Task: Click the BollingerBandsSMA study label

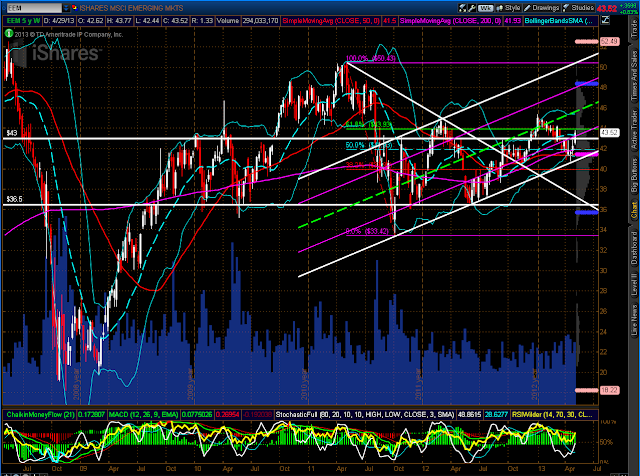Action: click(559, 20)
